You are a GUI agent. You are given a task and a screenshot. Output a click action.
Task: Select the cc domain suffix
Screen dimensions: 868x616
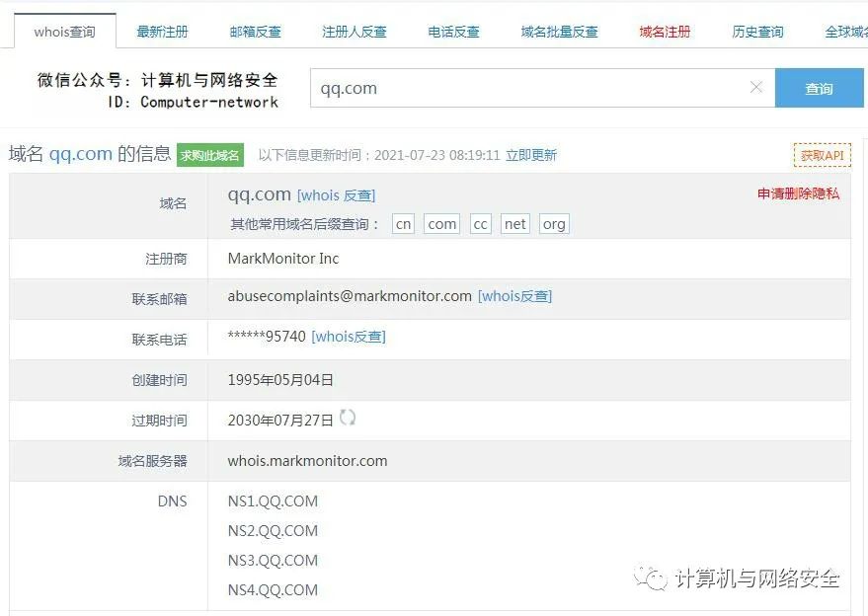pos(481,224)
